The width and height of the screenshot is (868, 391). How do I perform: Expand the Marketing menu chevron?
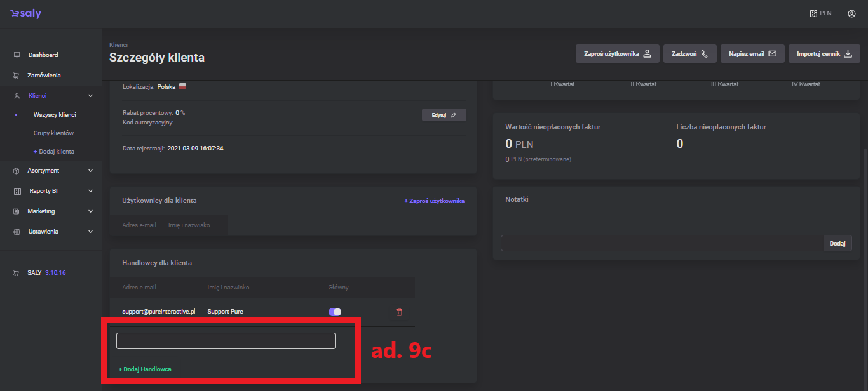(90, 211)
